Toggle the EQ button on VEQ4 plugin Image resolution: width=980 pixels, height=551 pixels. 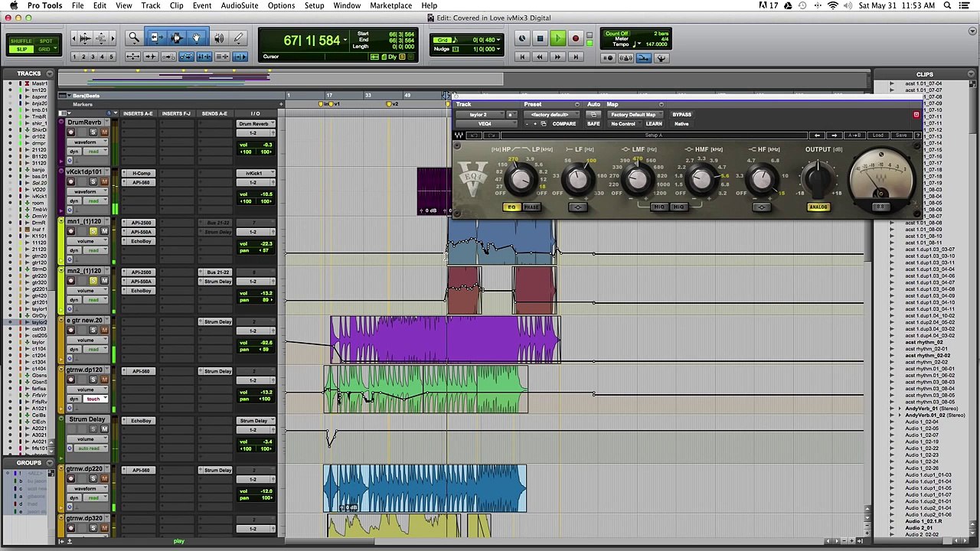pyautogui.click(x=511, y=207)
